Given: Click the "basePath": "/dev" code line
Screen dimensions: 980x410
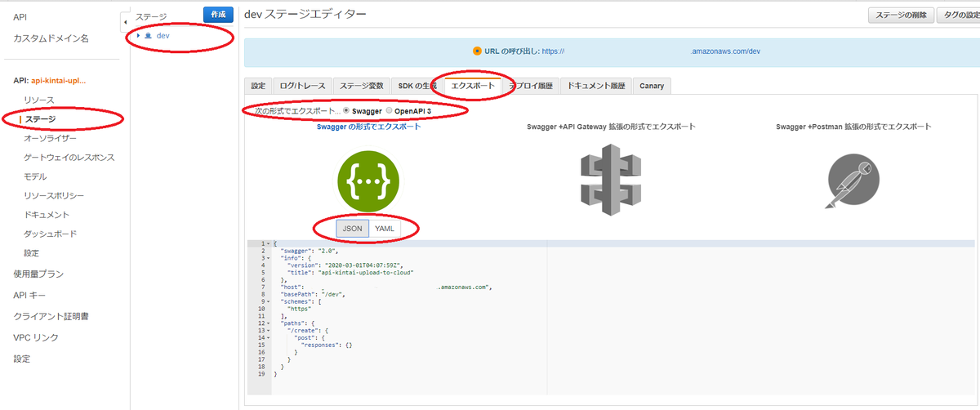Looking at the screenshot, I should coord(312,295).
